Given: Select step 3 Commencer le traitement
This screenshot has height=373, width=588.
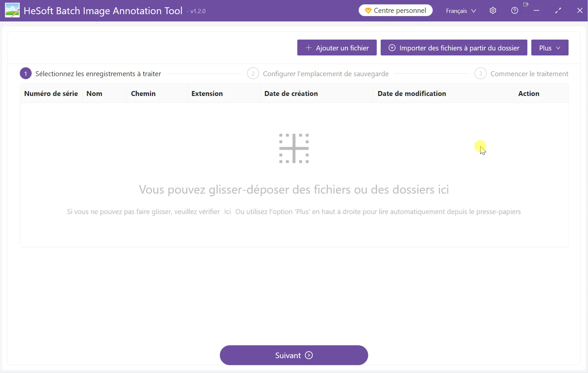Looking at the screenshot, I should (521, 74).
